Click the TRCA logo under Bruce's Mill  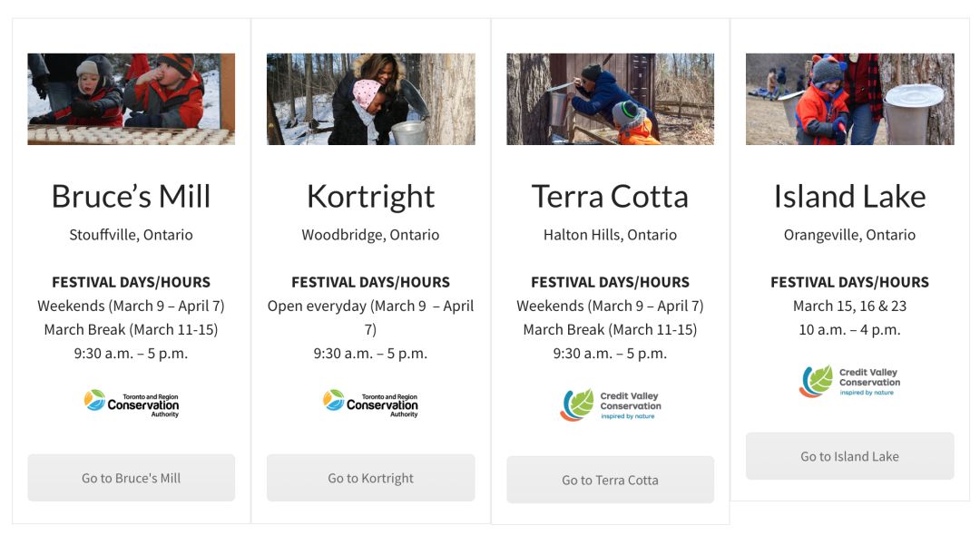132,404
